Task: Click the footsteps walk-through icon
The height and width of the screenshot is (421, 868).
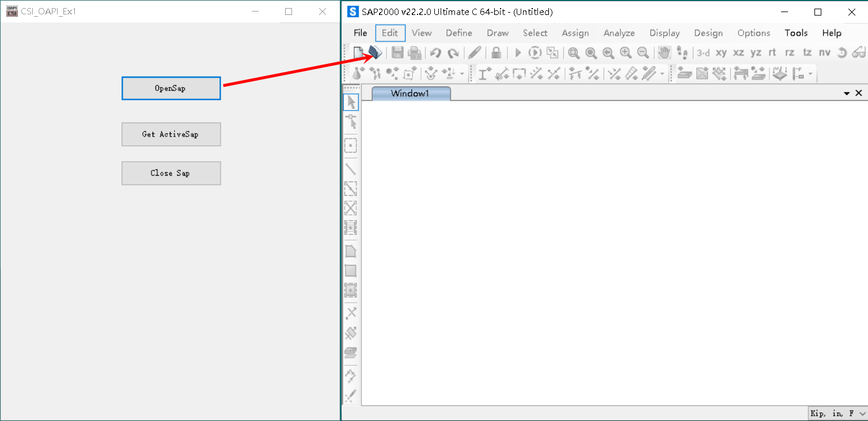Action: pyautogui.click(x=683, y=53)
